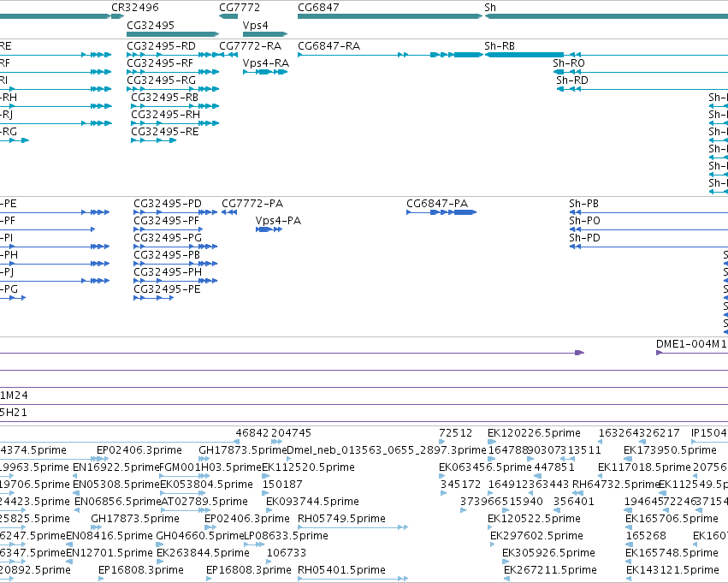Open the CG32495-RE transcript
728x583 pixels.
point(154,140)
